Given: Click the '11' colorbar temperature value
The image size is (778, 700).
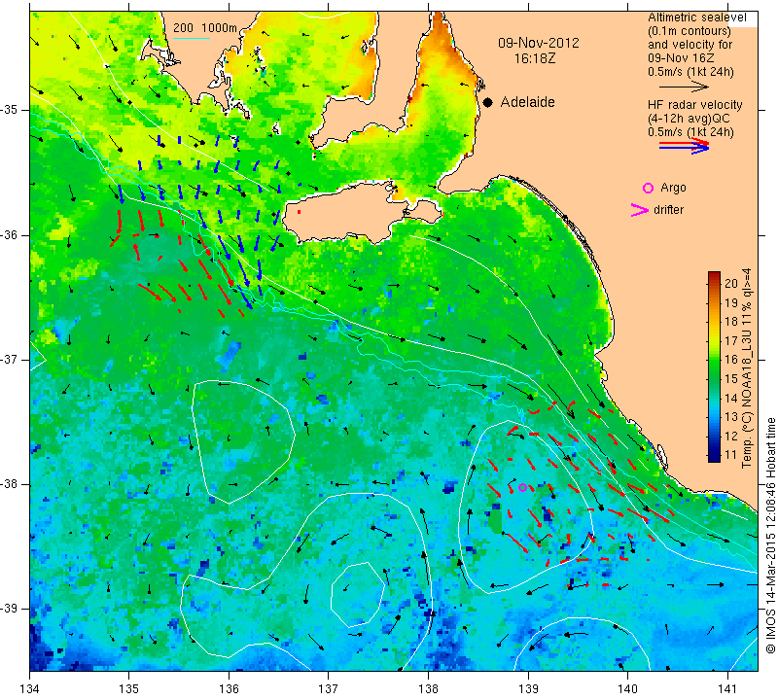Looking at the screenshot, I should (x=731, y=454).
